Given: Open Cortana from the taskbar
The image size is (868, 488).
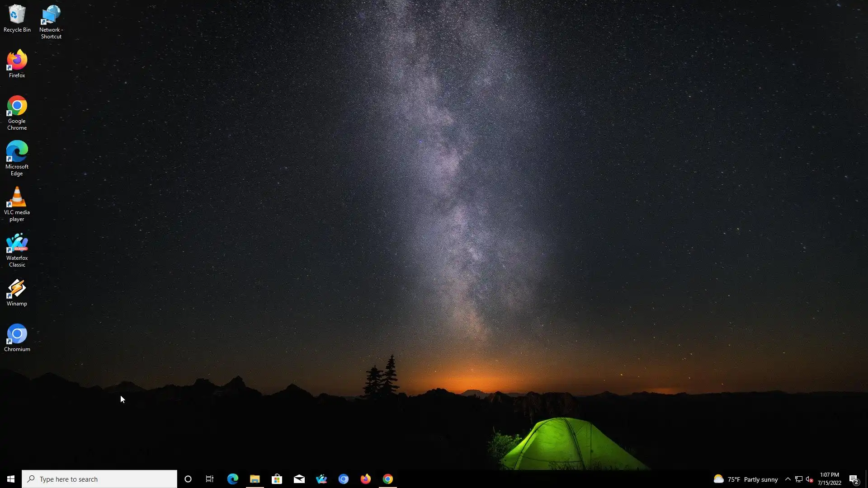Looking at the screenshot, I should tap(188, 479).
